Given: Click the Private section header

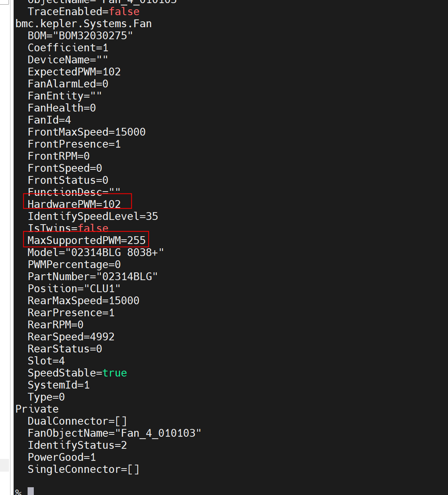Looking at the screenshot, I should pyautogui.click(x=37, y=409).
